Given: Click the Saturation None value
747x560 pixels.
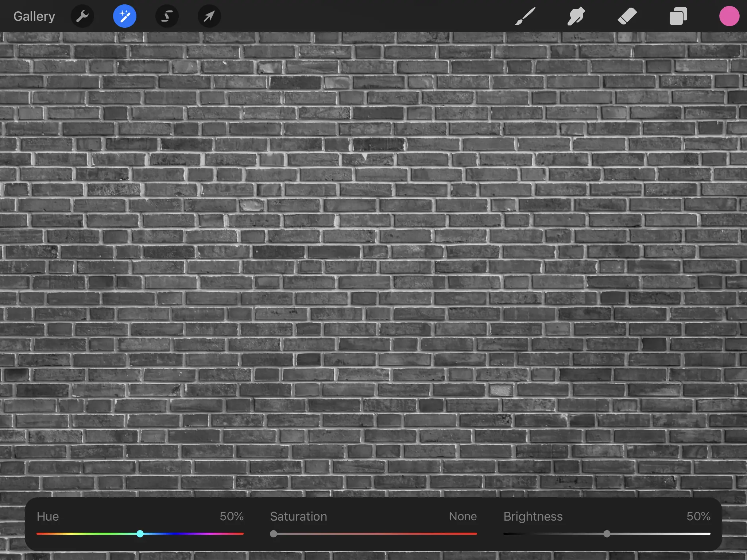Looking at the screenshot, I should 463,516.
